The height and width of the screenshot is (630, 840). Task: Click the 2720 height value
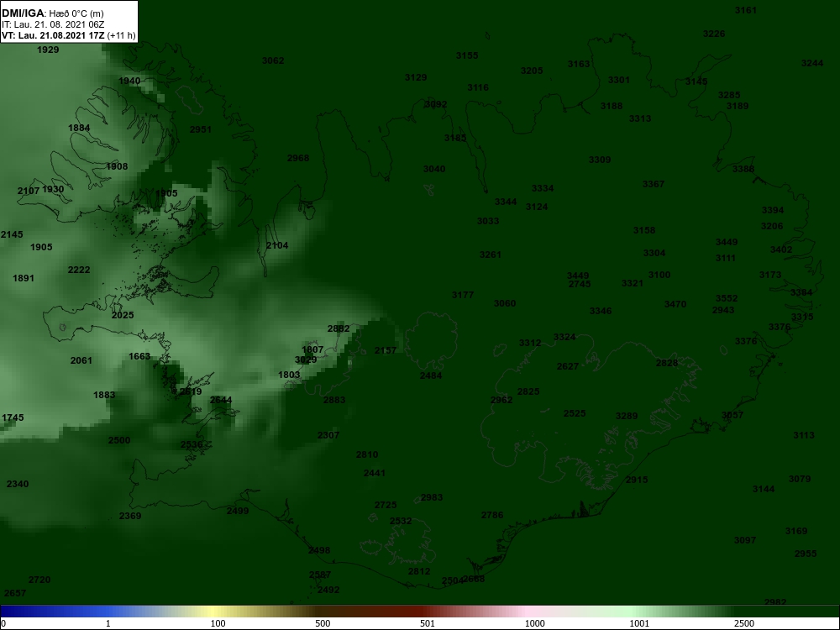tap(39, 580)
